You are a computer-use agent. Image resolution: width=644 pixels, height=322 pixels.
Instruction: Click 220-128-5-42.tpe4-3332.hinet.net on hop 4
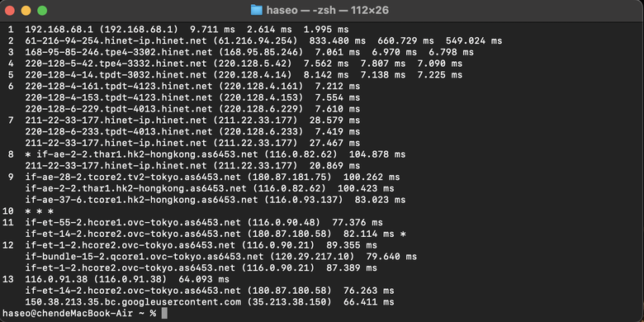pyautogui.click(x=116, y=64)
